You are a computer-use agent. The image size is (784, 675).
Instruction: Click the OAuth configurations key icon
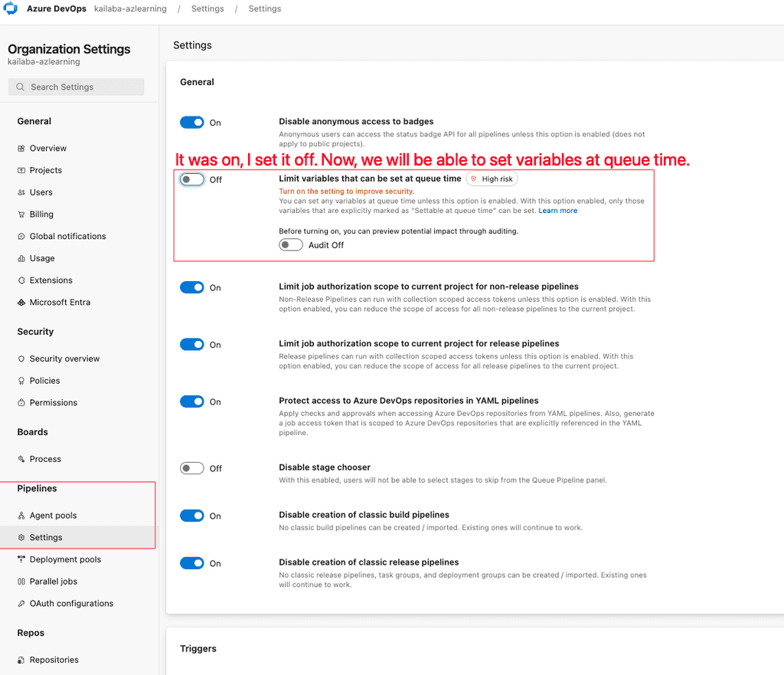[x=21, y=604]
